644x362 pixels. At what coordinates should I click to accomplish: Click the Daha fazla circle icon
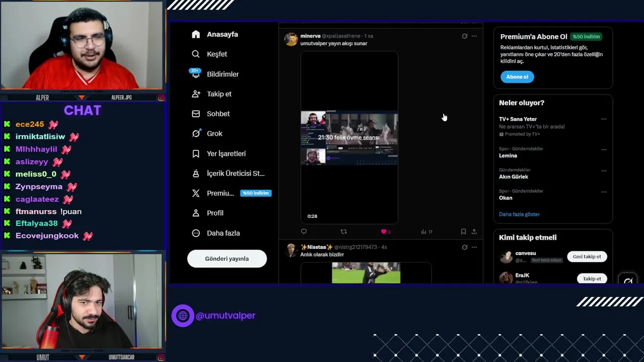coord(196,233)
